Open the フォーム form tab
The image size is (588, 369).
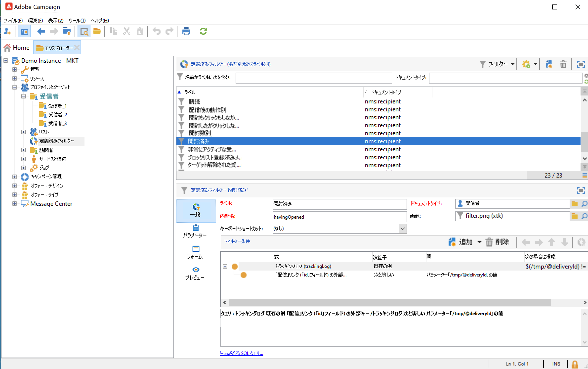click(x=195, y=252)
